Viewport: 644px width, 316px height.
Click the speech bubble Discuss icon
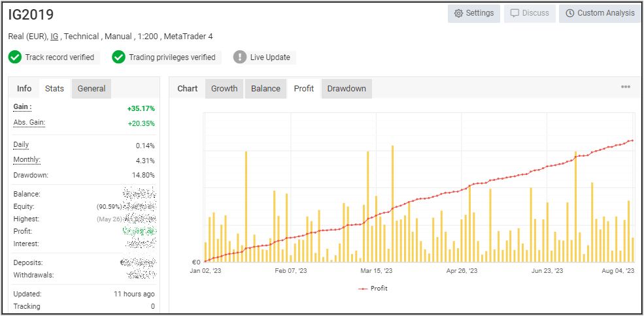(x=515, y=13)
